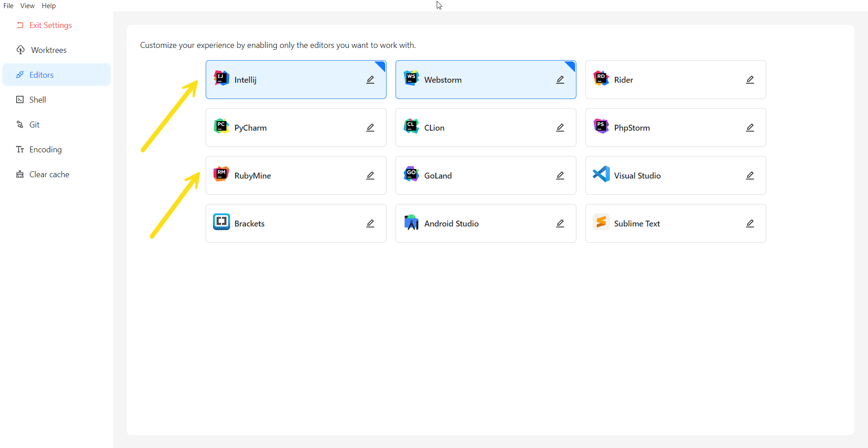Select Editors in the sidebar
This screenshot has height=448, width=868.
click(40, 75)
